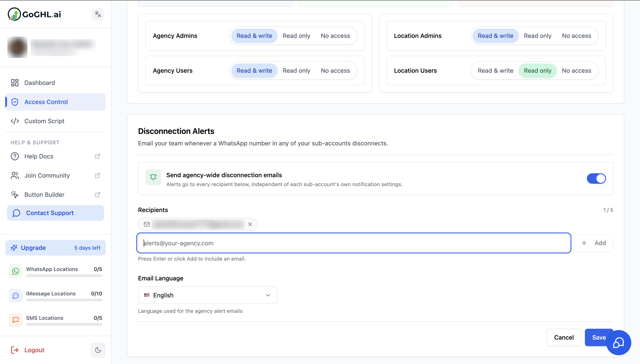Viewport: 640px width, 364px height.
Task: Select Agency Users Read & write option
Action: 254,71
